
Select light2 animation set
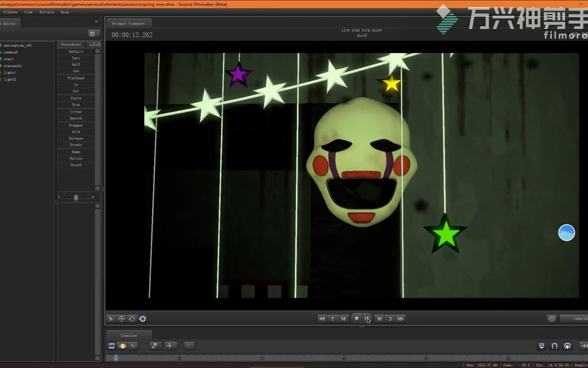tap(10, 79)
